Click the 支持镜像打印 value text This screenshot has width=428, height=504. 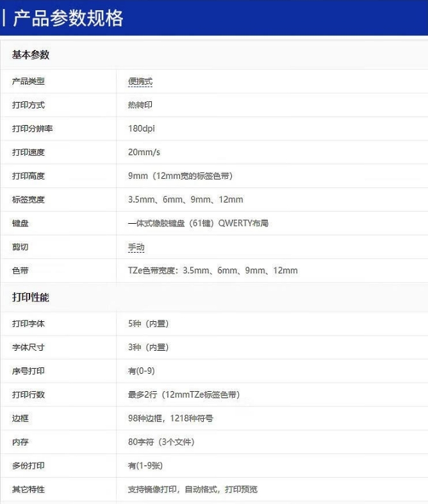click(x=193, y=489)
